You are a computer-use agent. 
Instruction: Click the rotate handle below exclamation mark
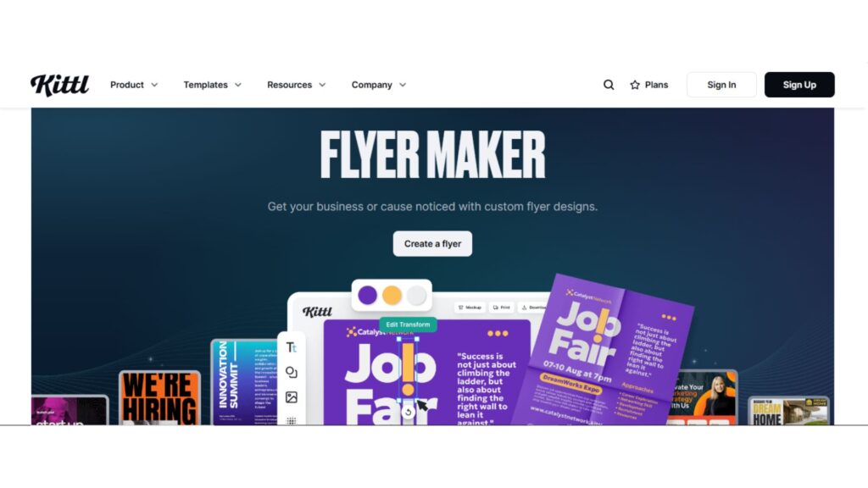point(408,413)
